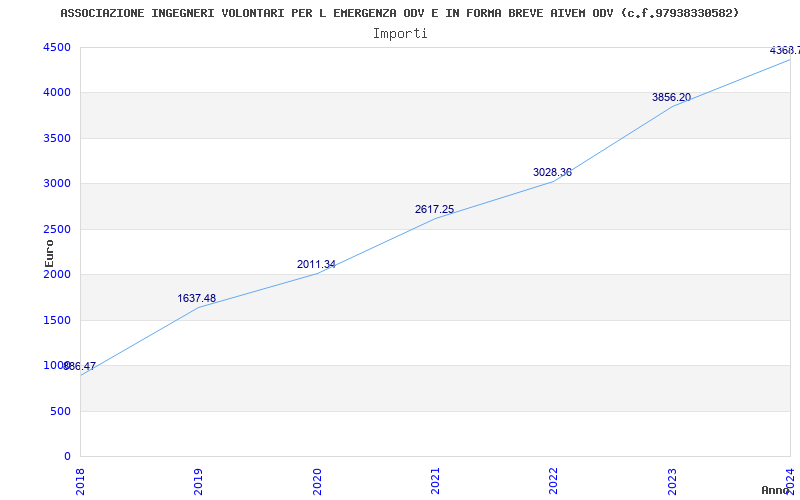Click the Euro axis title

[x=49, y=253]
